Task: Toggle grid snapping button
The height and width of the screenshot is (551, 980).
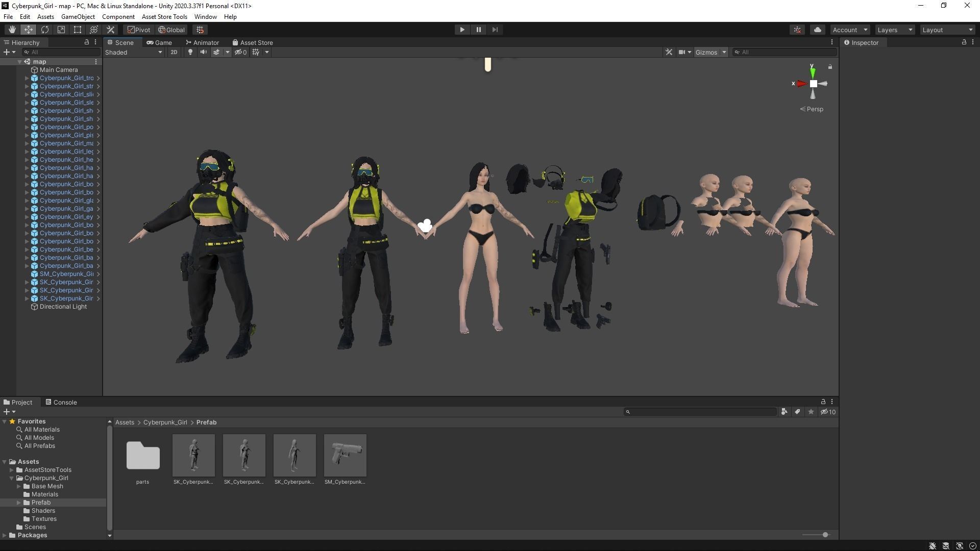Action: pyautogui.click(x=200, y=30)
